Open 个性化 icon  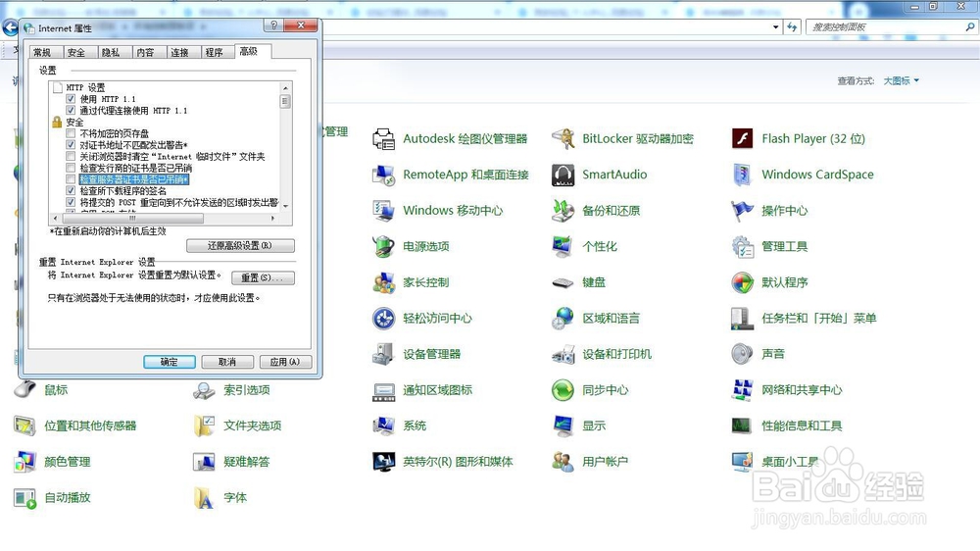(563, 246)
